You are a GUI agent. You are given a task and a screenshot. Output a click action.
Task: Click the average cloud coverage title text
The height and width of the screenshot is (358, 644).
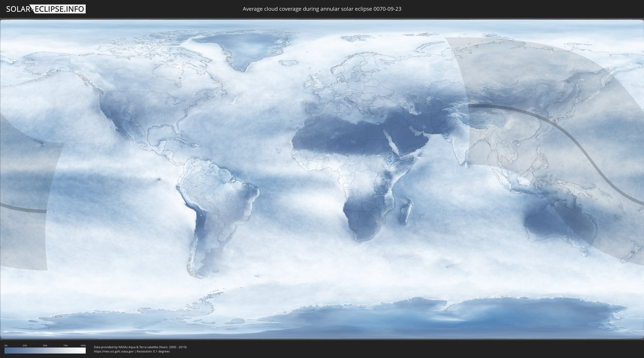tap(322, 9)
